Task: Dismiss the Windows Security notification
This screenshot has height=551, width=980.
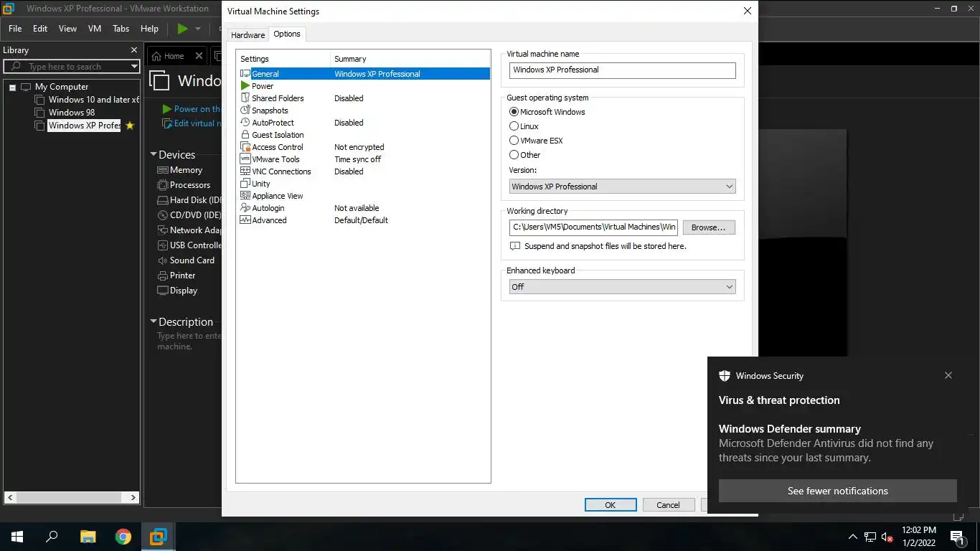Action: [948, 375]
